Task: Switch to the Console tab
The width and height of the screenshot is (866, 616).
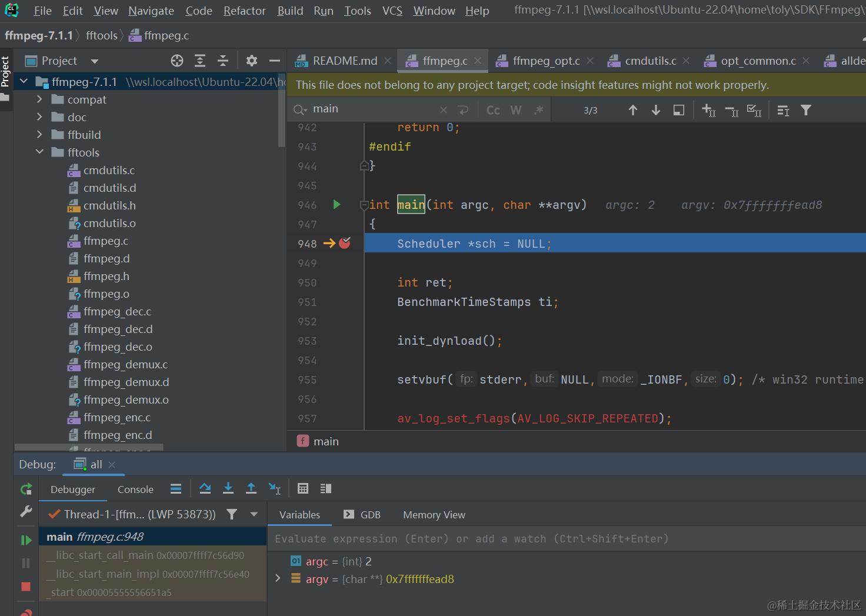Action: click(135, 490)
